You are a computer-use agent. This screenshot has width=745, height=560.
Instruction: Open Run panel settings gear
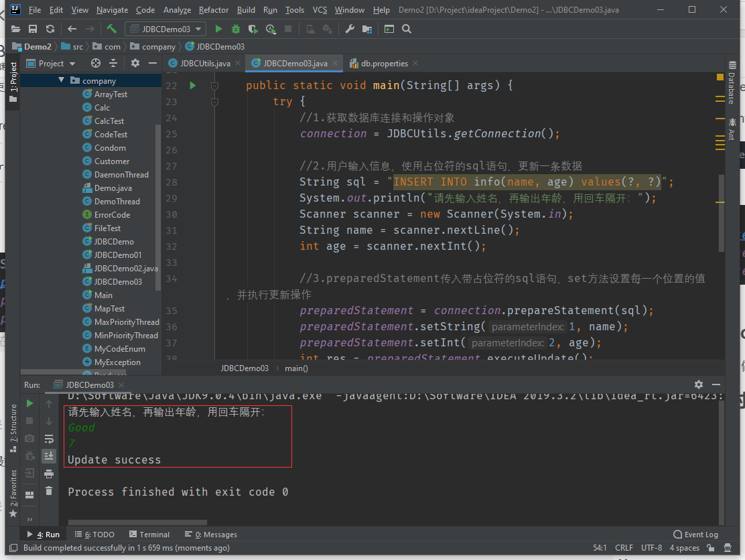pos(698,384)
